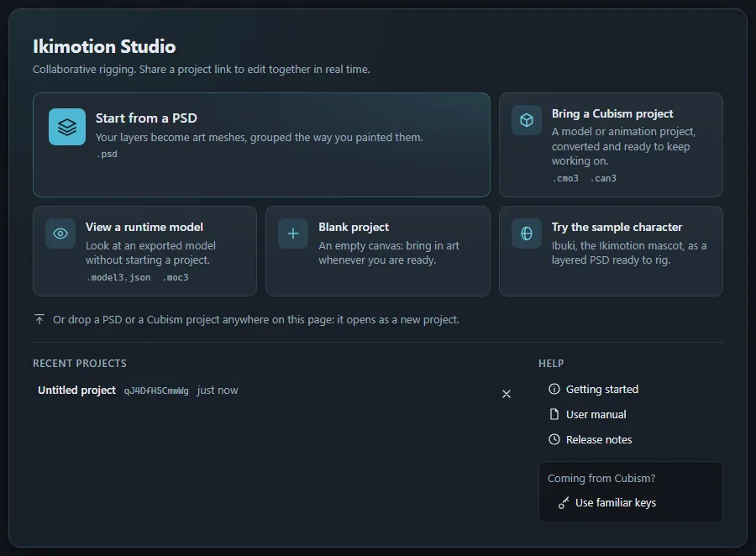Click the Ikimotion Studio title

coord(104,46)
